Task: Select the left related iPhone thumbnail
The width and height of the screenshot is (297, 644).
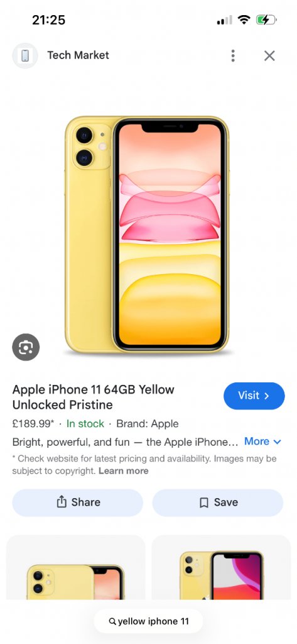Action: click(76, 569)
